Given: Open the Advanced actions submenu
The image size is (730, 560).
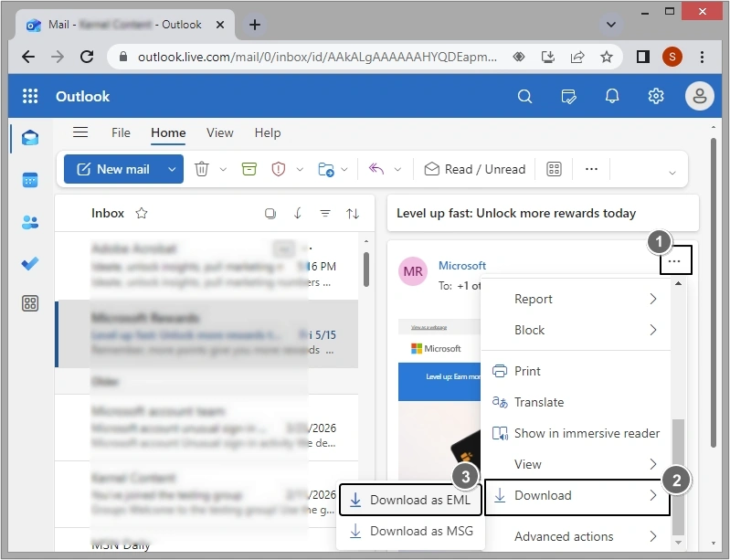Looking at the screenshot, I should pyautogui.click(x=576, y=536).
